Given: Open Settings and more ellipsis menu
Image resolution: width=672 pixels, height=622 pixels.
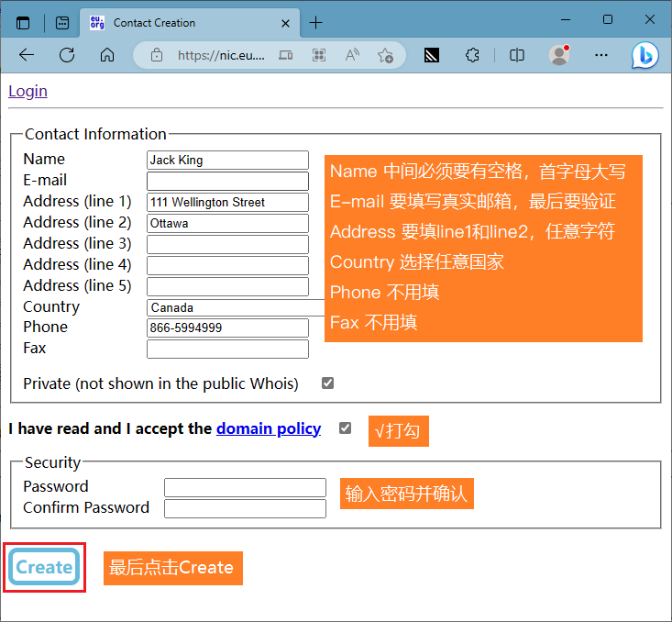Looking at the screenshot, I should tap(601, 55).
